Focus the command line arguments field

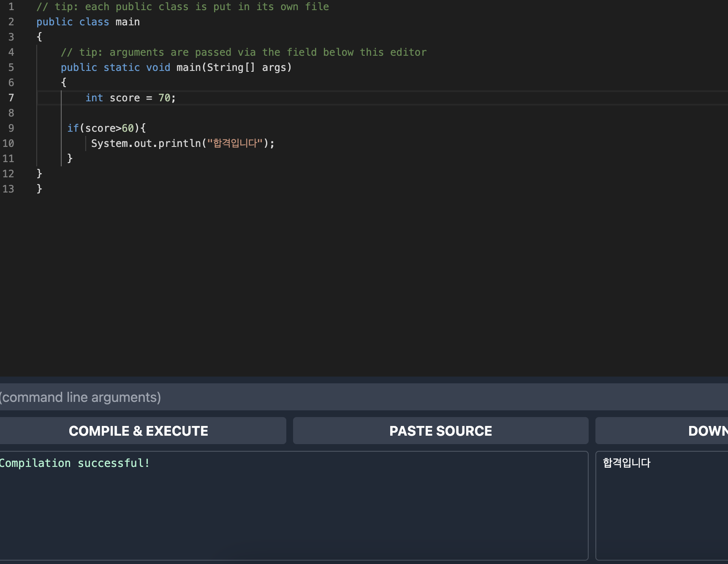[x=364, y=397]
